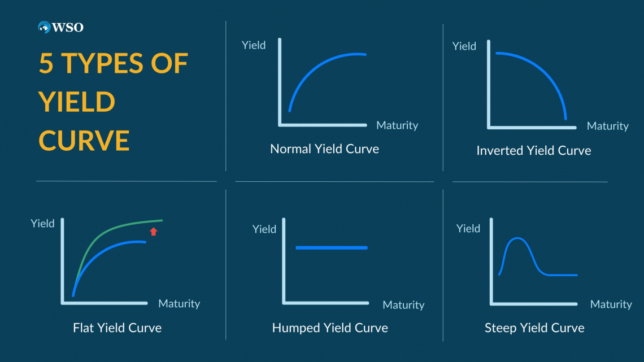Select the humped blue curve peak

pyautogui.click(x=517, y=238)
